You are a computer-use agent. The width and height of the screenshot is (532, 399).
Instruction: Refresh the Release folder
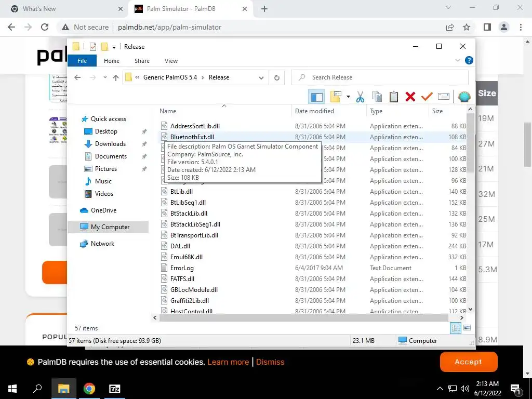pos(276,78)
